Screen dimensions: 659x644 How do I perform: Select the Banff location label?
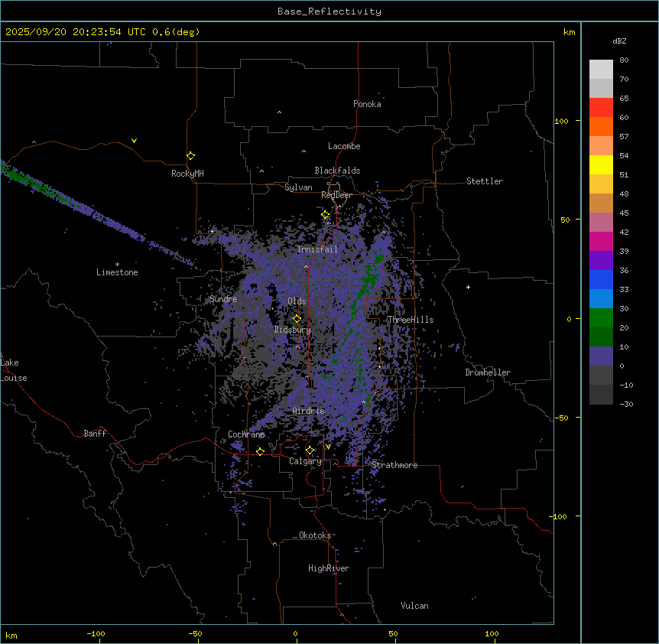(x=95, y=434)
